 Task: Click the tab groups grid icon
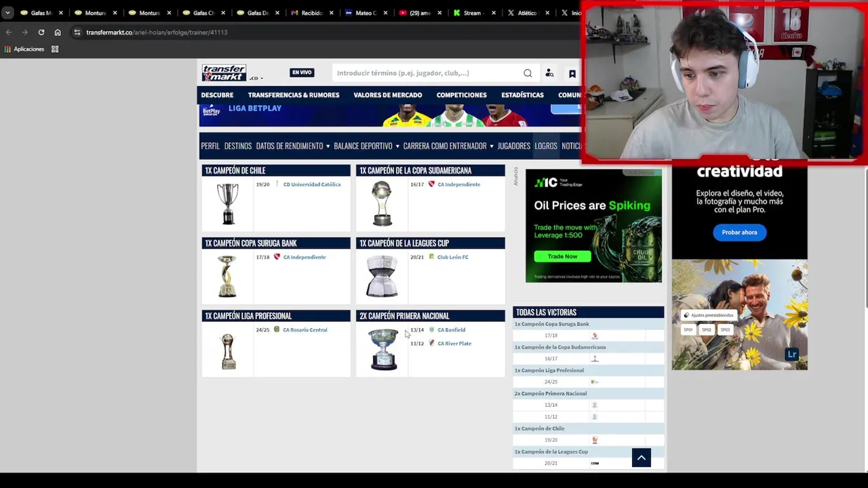coord(55,49)
